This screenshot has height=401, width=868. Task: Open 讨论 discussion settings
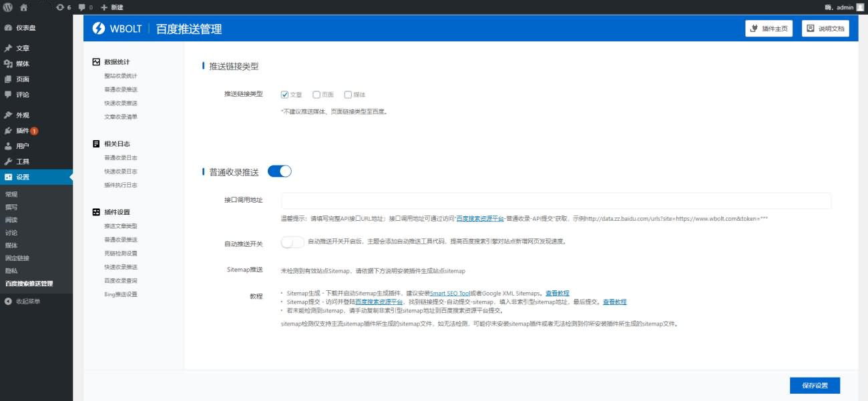point(11,232)
